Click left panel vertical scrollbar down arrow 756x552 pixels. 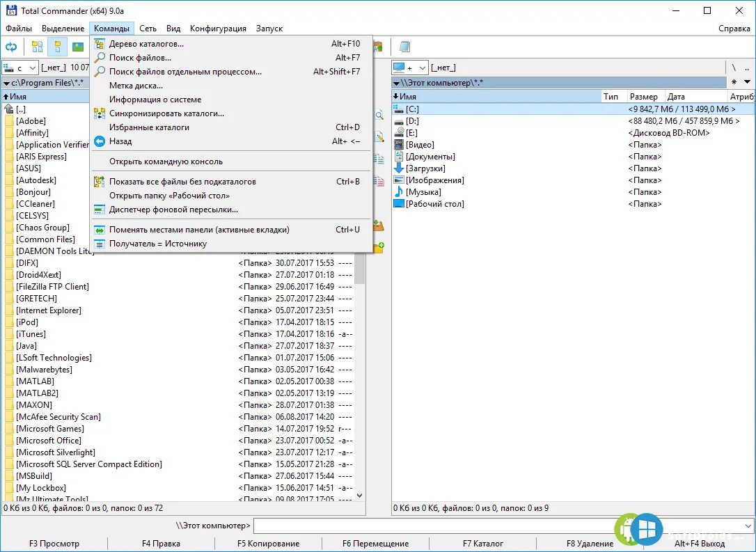pos(360,496)
